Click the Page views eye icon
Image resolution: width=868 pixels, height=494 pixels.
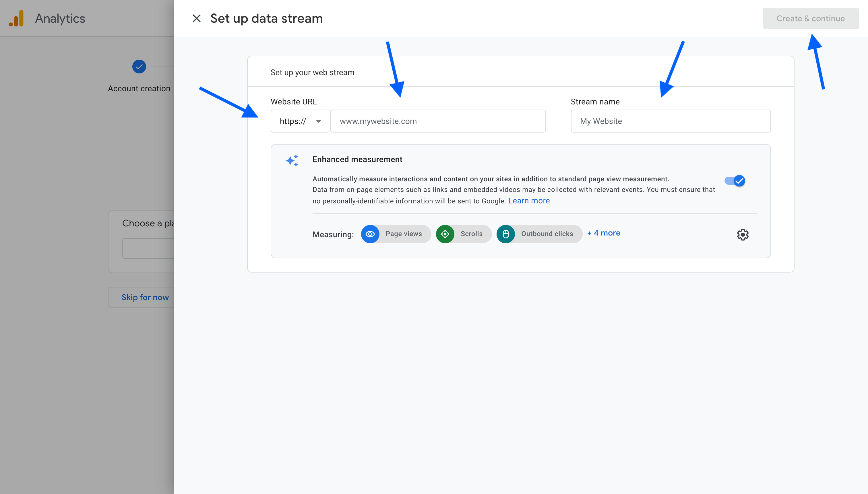tap(370, 234)
